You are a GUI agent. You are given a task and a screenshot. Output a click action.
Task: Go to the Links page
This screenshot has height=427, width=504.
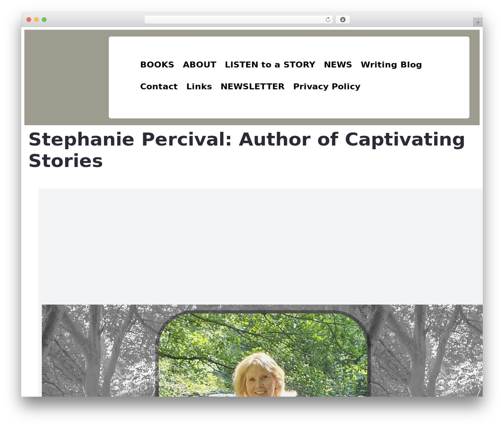tap(199, 86)
